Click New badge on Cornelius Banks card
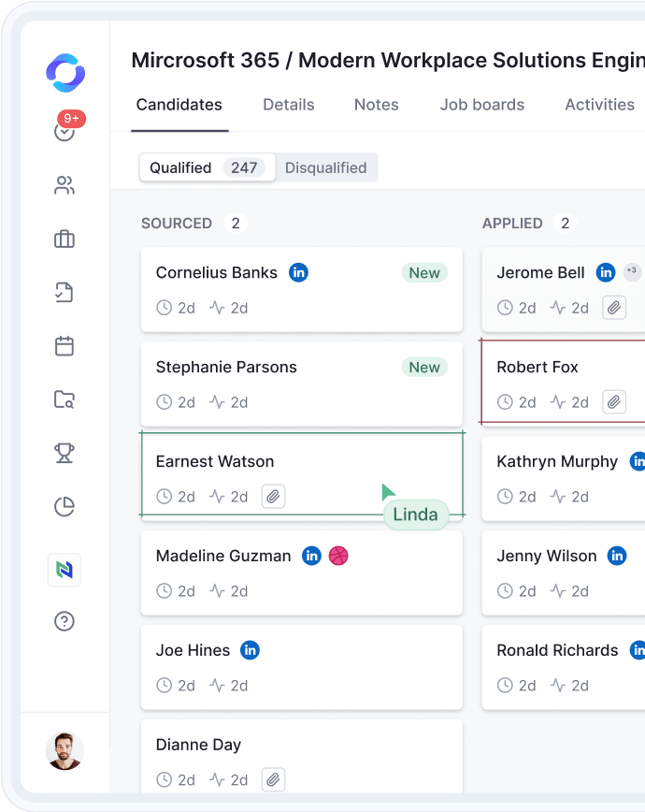Image resolution: width=645 pixels, height=812 pixels. (424, 273)
